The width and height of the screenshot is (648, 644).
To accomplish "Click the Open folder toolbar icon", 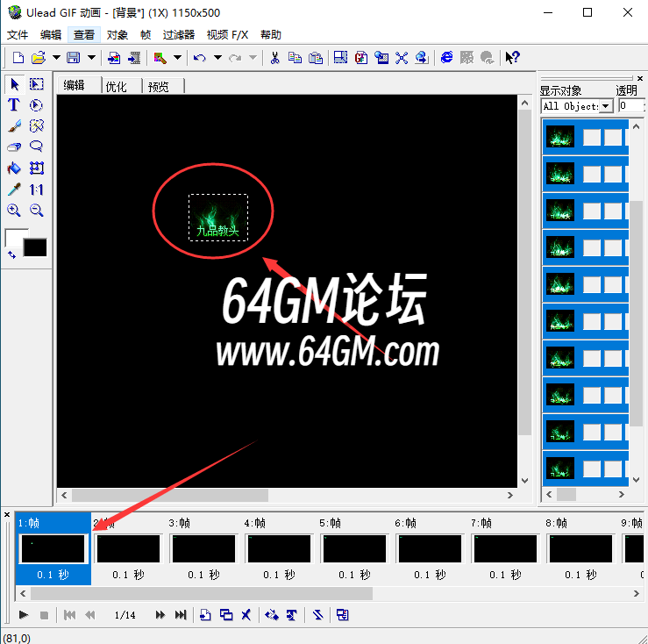I will [39, 58].
